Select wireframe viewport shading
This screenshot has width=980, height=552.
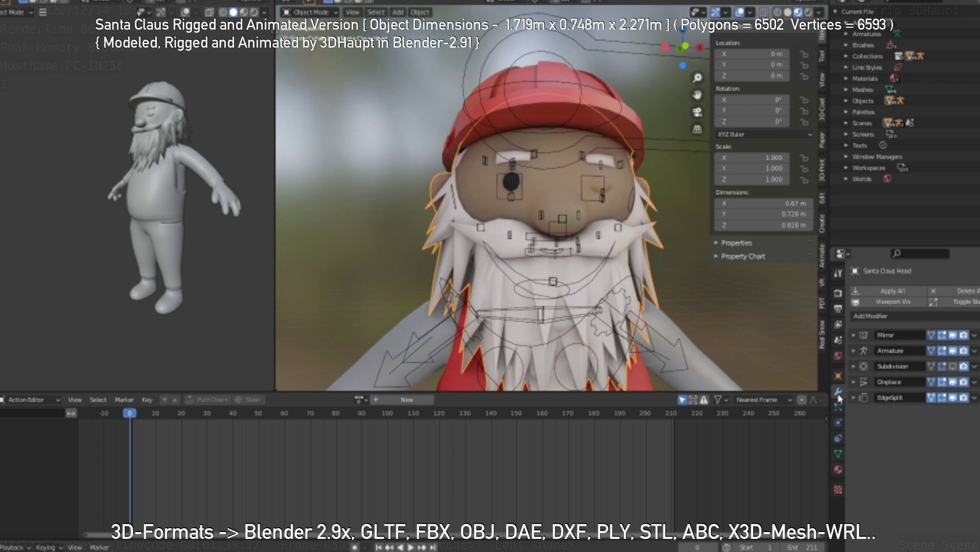777,12
